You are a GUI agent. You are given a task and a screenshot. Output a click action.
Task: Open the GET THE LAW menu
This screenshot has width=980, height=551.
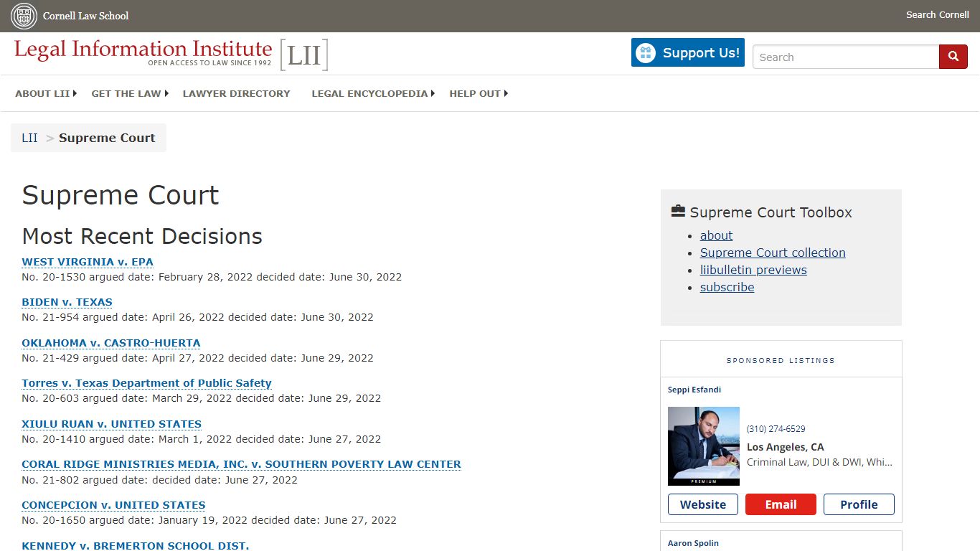(126, 93)
